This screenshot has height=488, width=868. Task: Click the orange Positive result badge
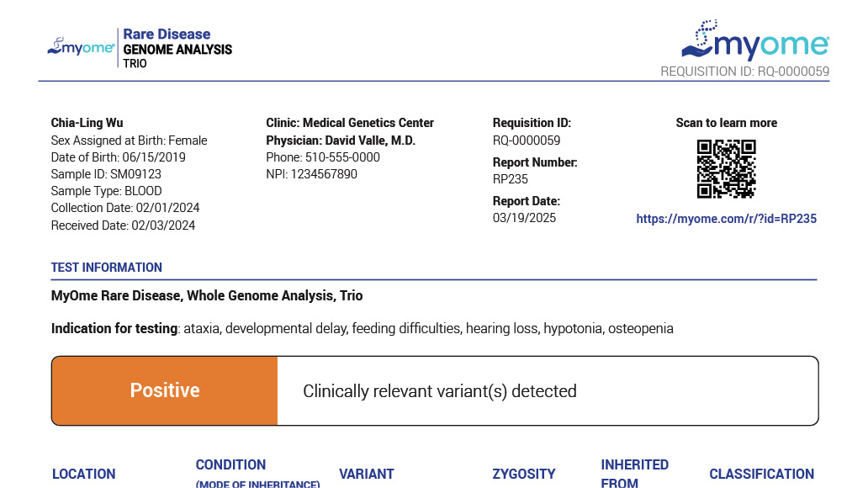point(165,390)
